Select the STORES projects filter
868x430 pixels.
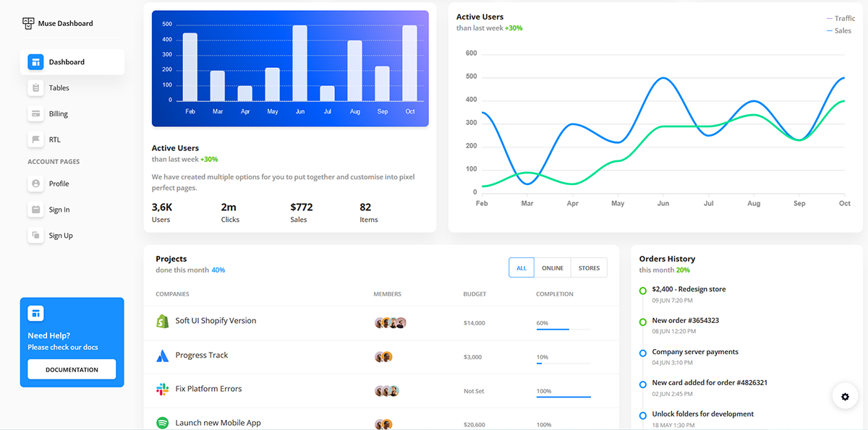[589, 268]
